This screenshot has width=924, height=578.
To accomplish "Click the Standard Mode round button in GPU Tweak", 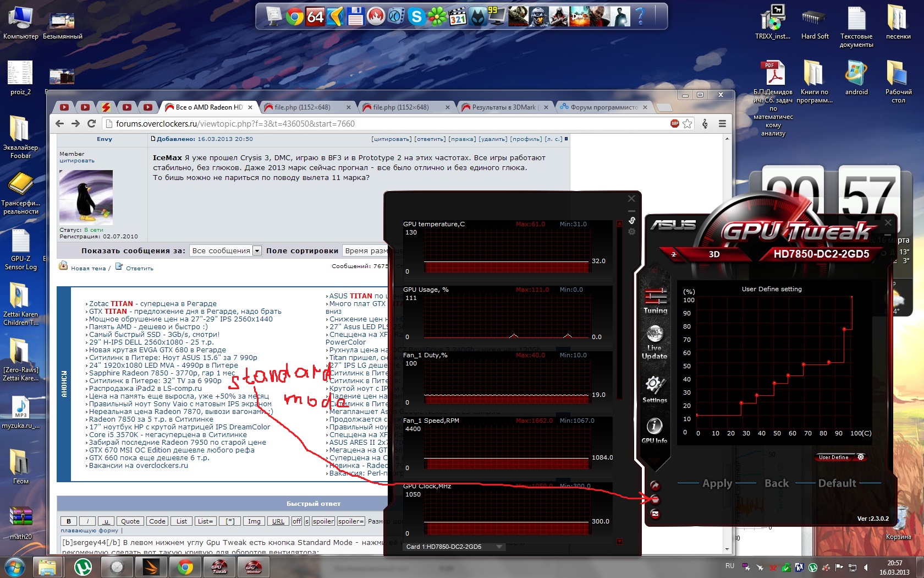I will tap(655, 500).
